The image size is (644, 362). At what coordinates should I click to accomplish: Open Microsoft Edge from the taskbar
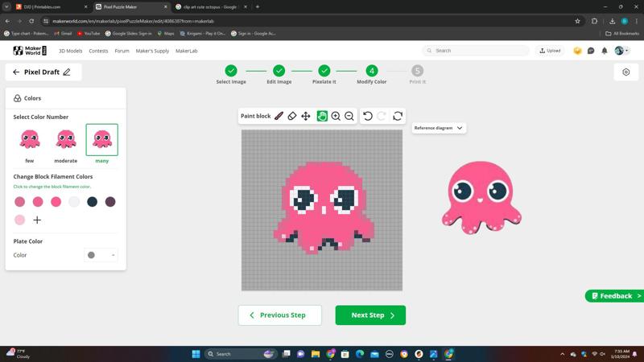click(x=360, y=354)
